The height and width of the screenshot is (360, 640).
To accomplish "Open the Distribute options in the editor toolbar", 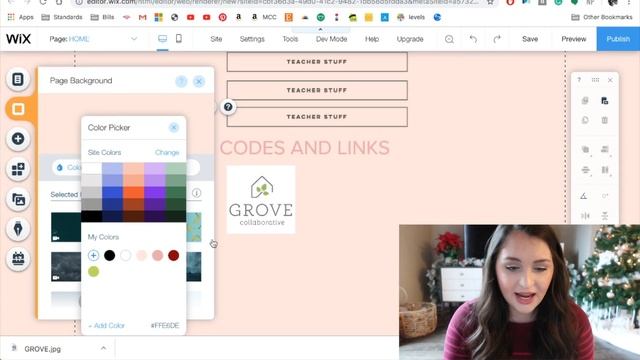I will point(585,170).
